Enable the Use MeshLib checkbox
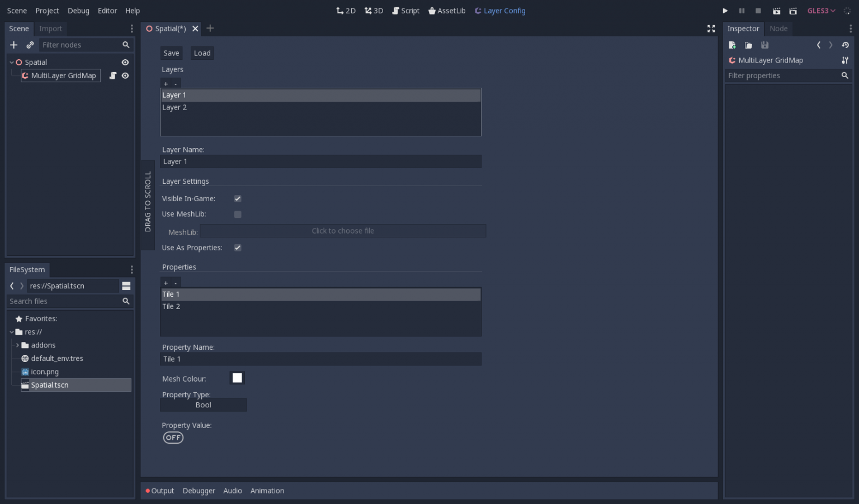The height and width of the screenshot is (504, 859). 237,214
